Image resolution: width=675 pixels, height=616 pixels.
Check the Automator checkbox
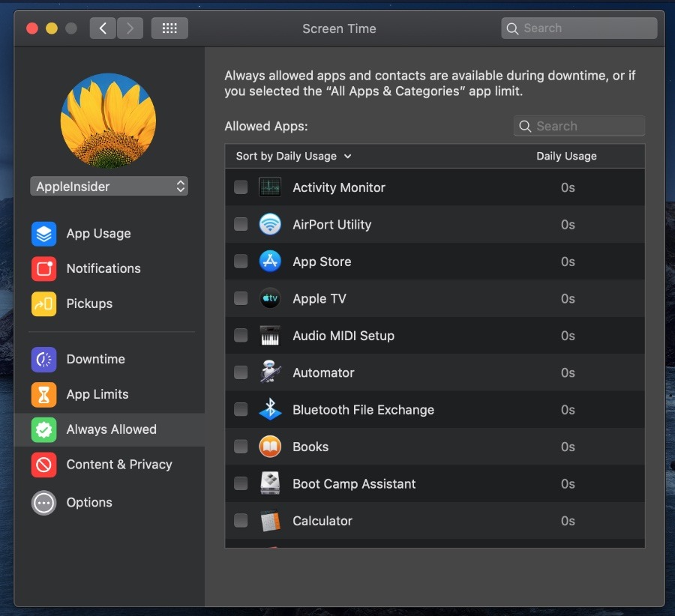pyautogui.click(x=241, y=372)
